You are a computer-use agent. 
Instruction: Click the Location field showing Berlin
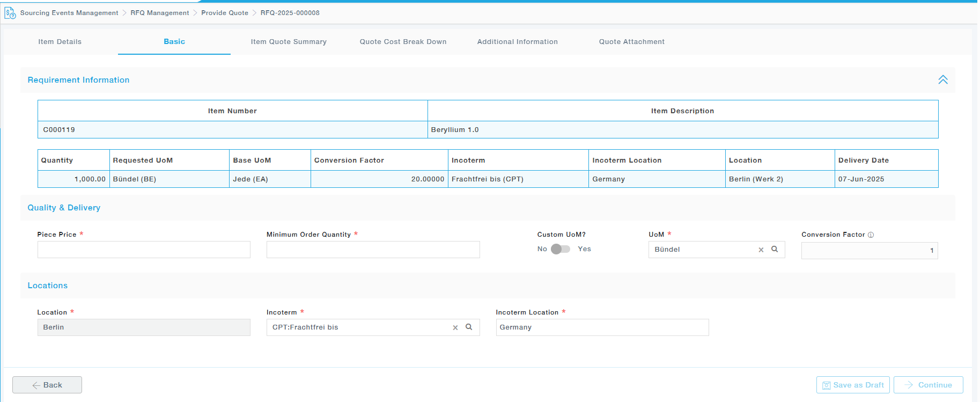[144, 327]
